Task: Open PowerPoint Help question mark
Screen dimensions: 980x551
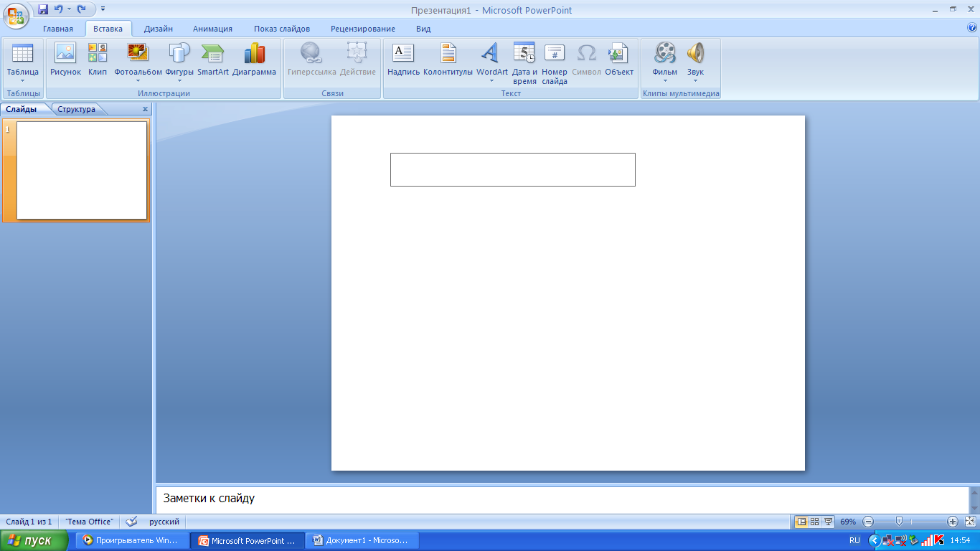Action: (972, 28)
